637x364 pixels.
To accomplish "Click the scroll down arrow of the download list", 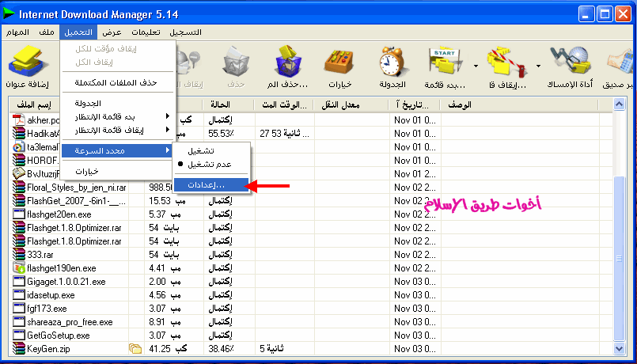I will pos(619,348).
